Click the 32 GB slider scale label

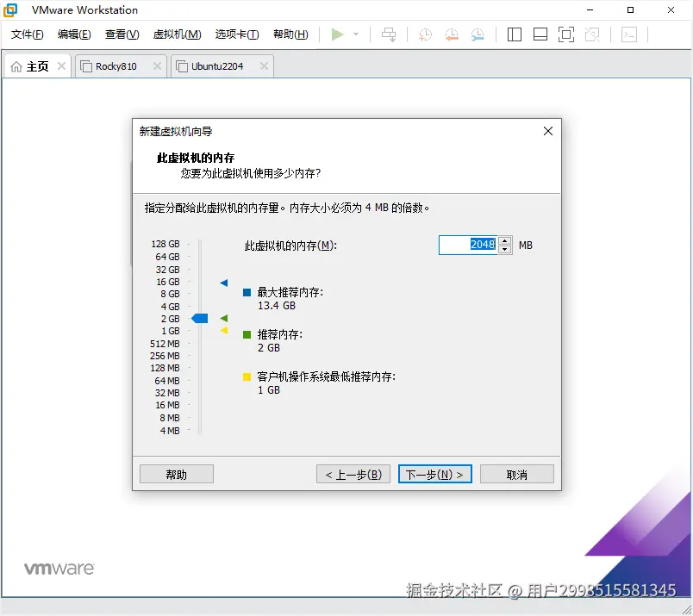click(167, 270)
